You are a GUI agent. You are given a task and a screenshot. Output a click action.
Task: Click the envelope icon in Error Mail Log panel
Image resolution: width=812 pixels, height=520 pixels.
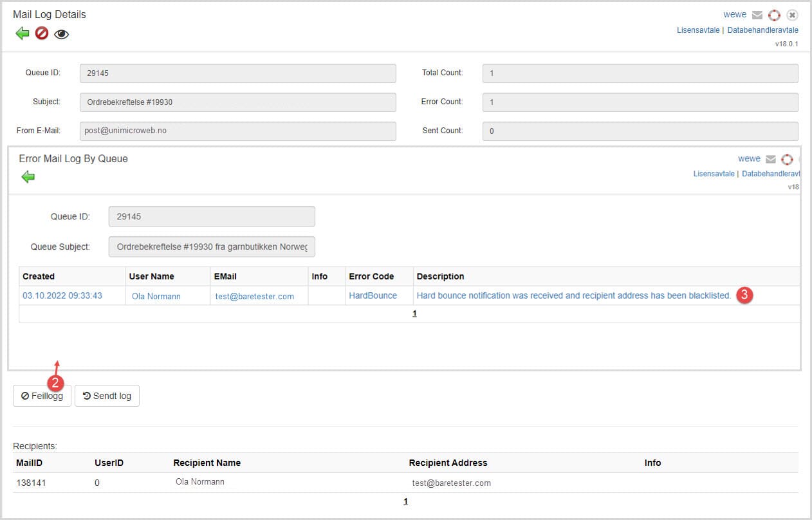click(x=770, y=159)
